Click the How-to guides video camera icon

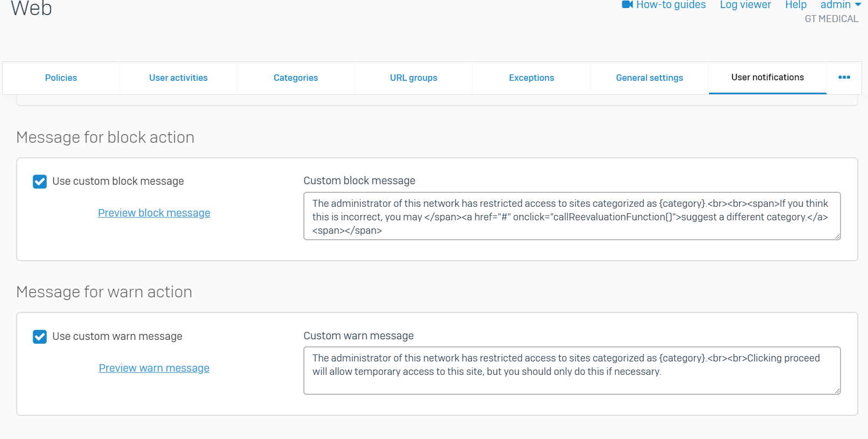[x=627, y=5]
